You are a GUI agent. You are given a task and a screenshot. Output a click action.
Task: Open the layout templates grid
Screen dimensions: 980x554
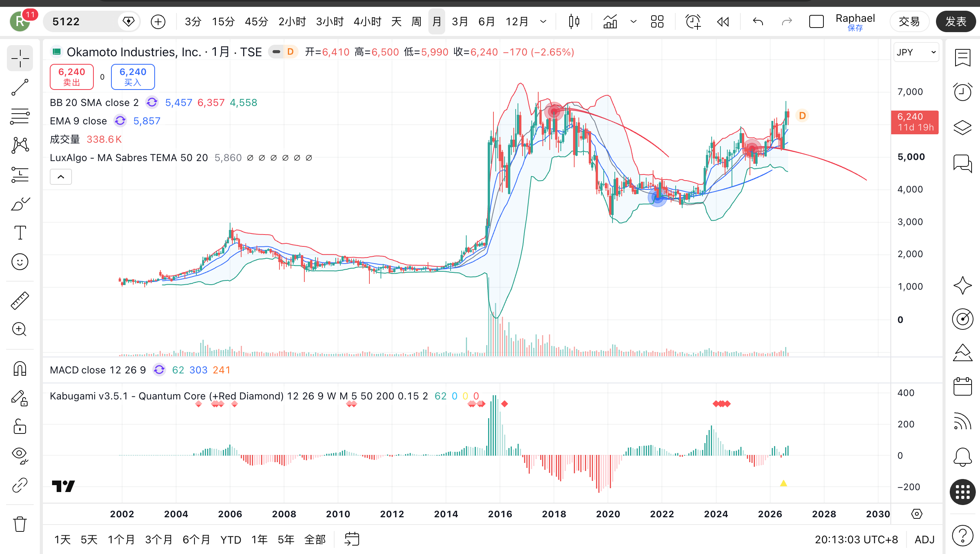pos(657,21)
